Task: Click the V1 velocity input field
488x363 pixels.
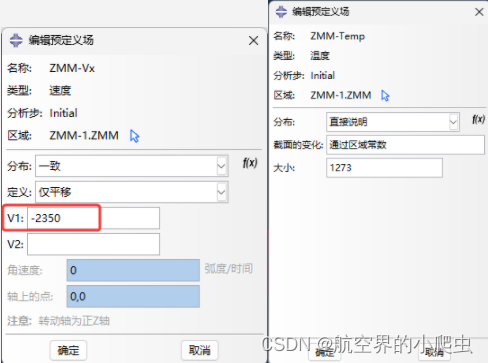Action: pyautogui.click(x=93, y=218)
